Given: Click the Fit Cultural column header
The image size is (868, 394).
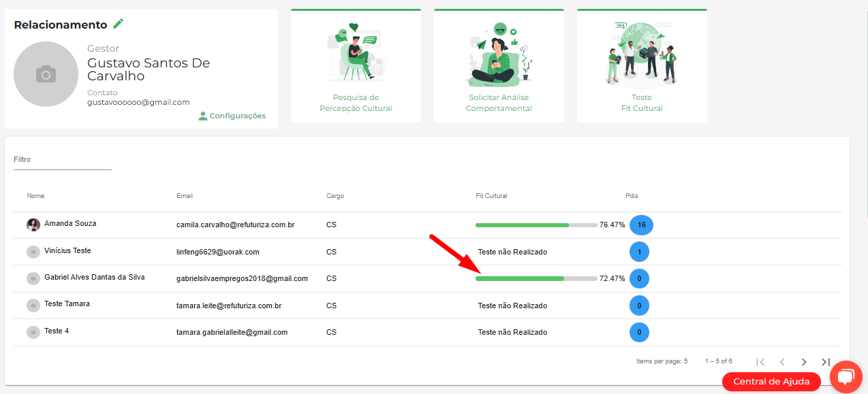Looking at the screenshot, I should click(x=491, y=196).
